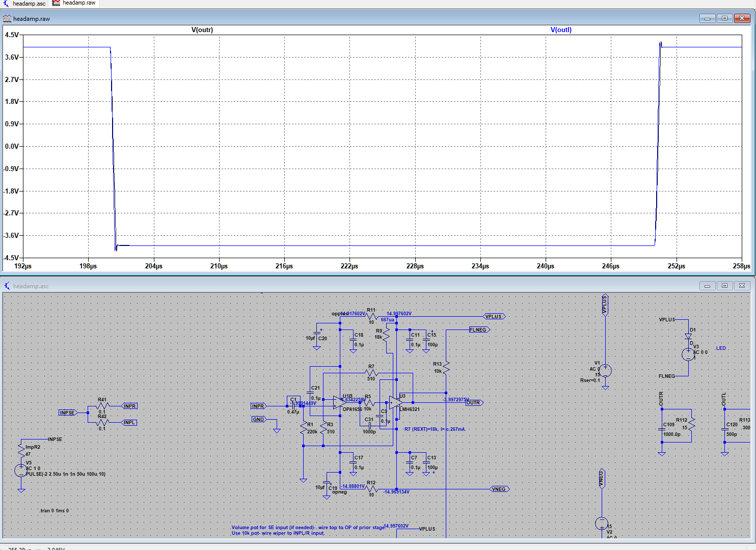Click the Volume pot comment text

(x=308, y=528)
